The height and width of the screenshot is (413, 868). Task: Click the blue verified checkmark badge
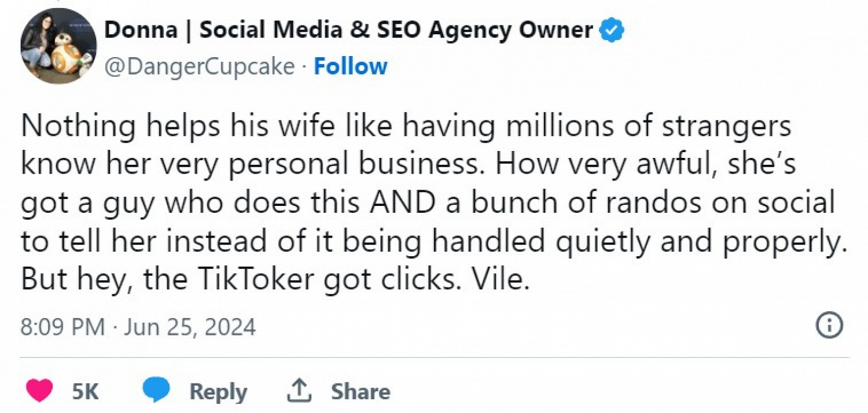pos(611,30)
